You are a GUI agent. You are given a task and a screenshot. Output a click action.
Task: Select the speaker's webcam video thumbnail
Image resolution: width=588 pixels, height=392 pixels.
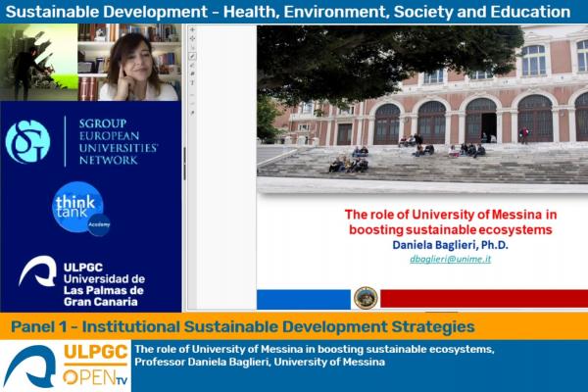click(129, 63)
